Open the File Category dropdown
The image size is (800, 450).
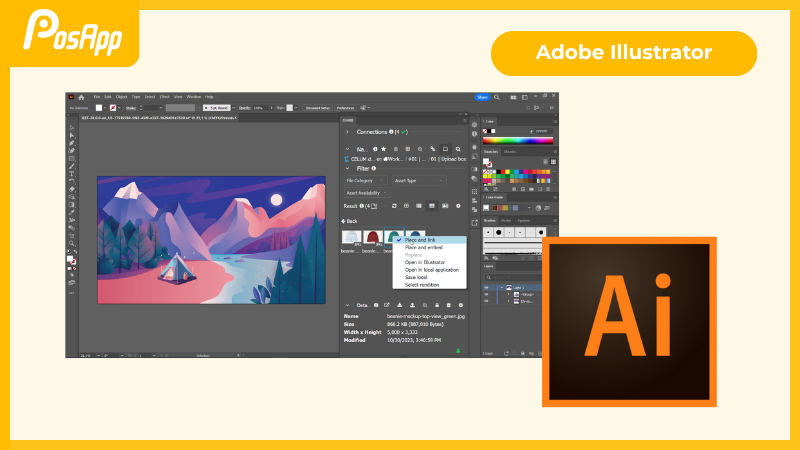(x=365, y=181)
